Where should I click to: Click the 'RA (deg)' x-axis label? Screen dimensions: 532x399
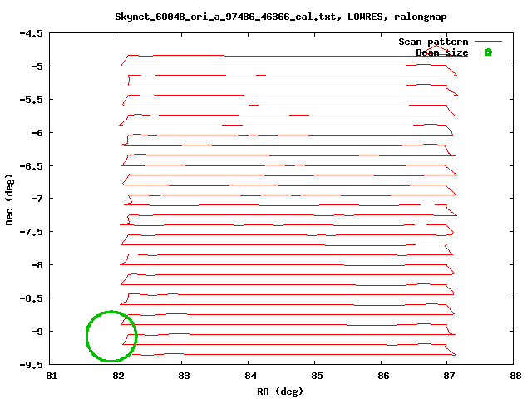pos(280,392)
